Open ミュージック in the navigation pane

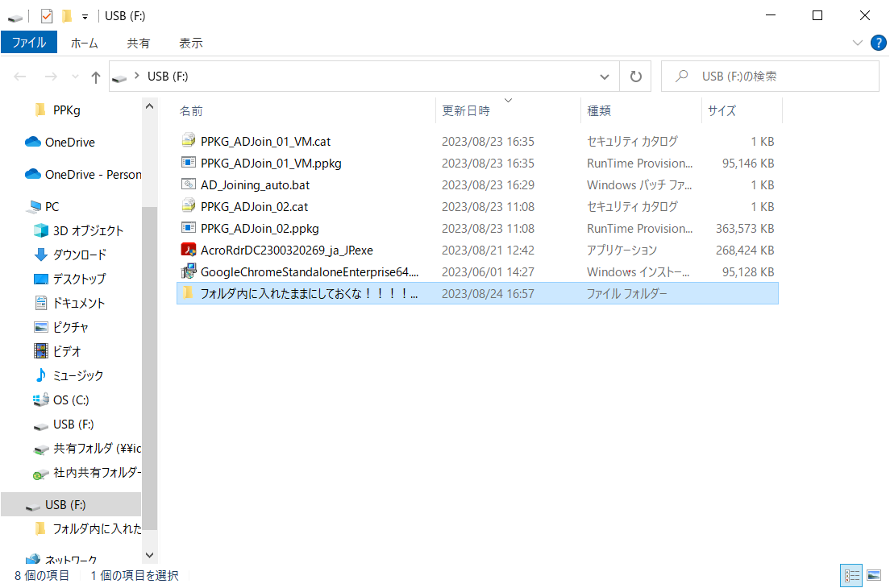point(77,376)
